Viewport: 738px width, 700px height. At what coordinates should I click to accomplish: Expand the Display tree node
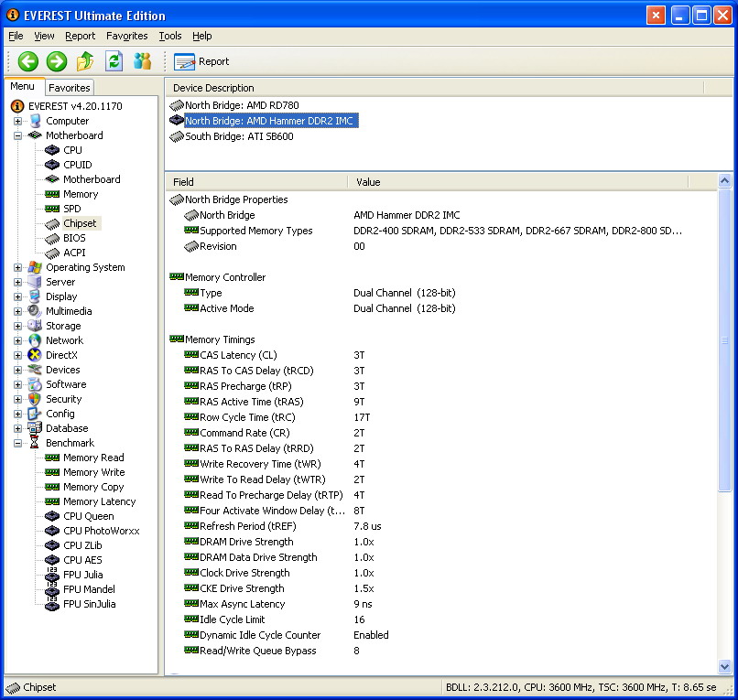[x=18, y=296]
